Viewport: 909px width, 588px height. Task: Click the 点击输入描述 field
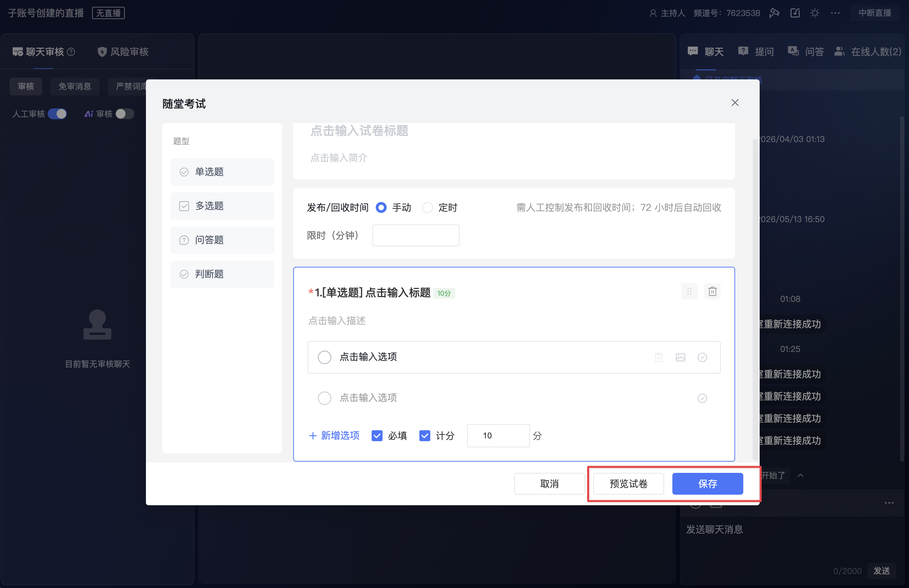(x=337, y=321)
